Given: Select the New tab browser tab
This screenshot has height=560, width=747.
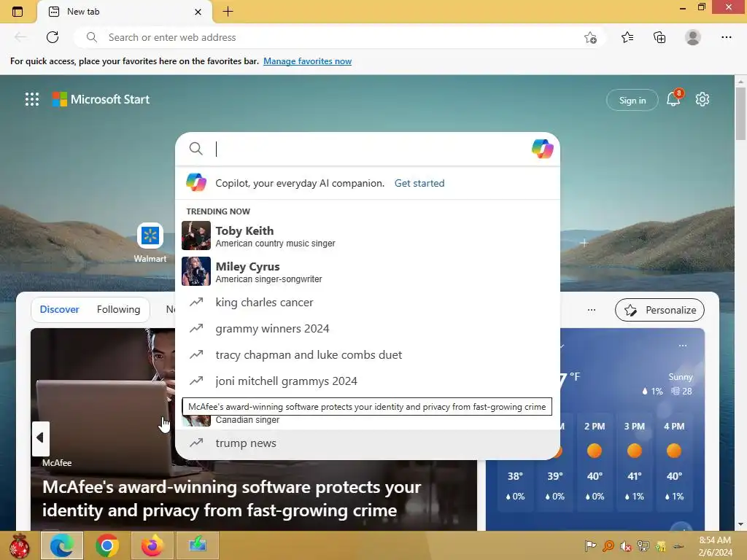Looking at the screenshot, I should [x=125, y=12].
